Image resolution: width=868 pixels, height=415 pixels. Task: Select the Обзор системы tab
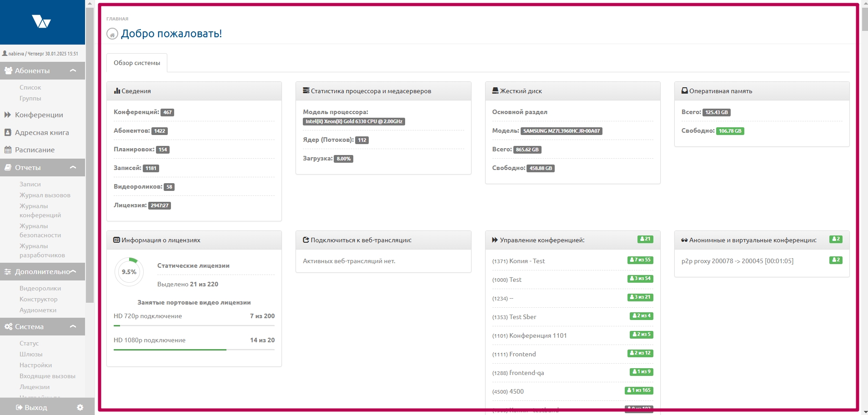pyautogui.click(x=137, y=63)
